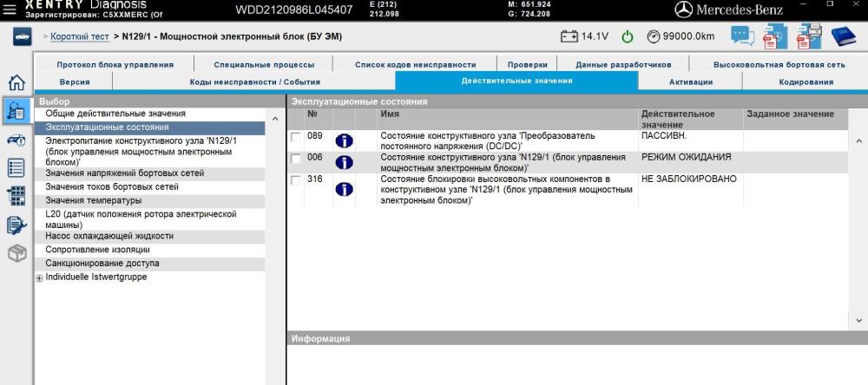Go to the Home icon in sidebar
The height and width of the screenshot is (385, 868).
point(16,83)
